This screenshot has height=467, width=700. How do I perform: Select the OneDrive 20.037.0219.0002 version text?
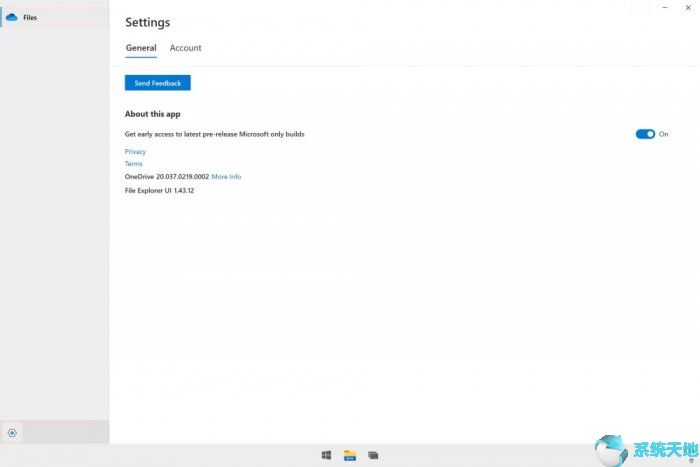click(x=167, y=177)
